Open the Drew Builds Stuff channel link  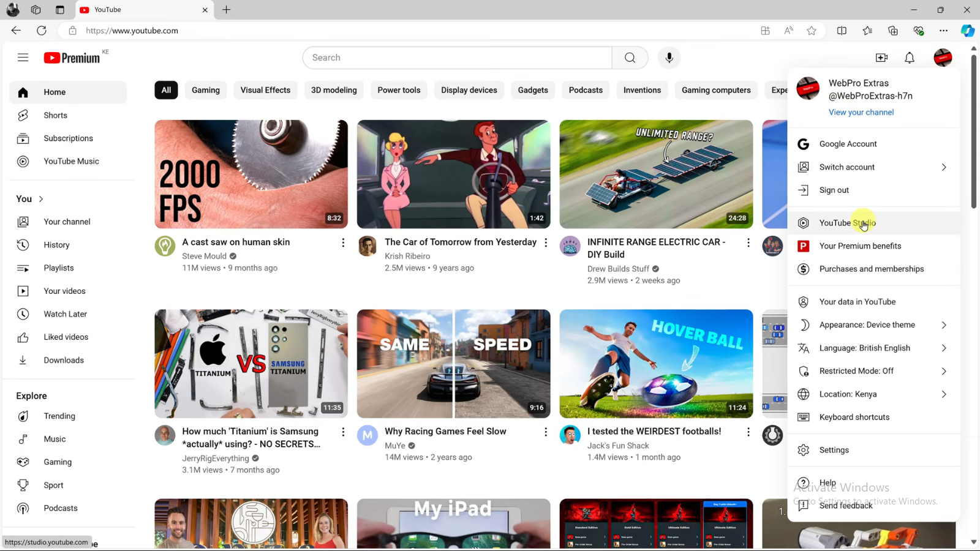[x=618, y=269]
